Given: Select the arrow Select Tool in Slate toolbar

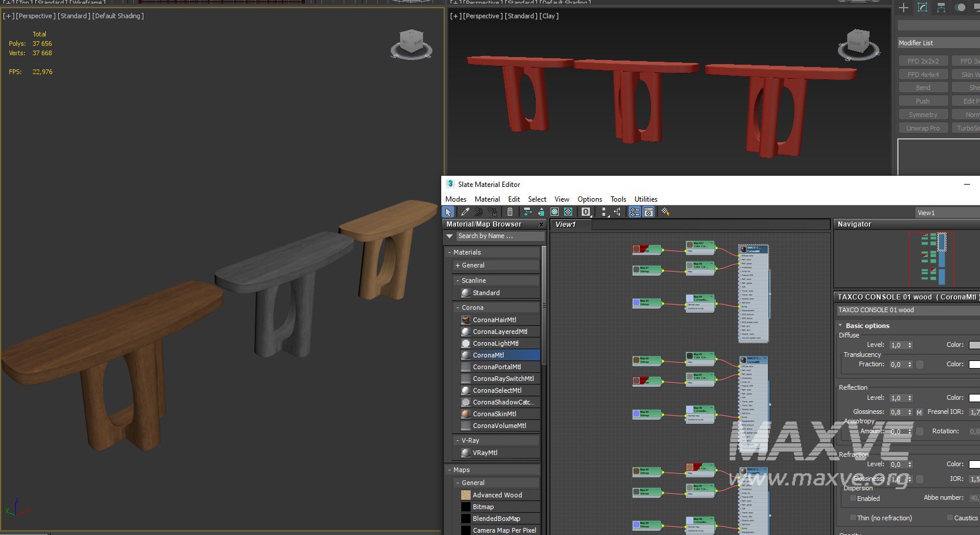Looking at the screenshot, I should point(448,212).
